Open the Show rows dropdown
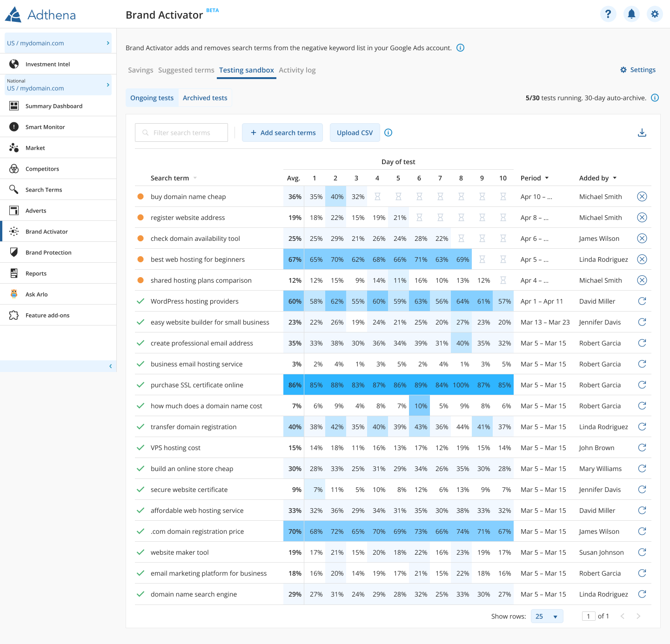670x644 pixels. pyautogui.click(x=547, y=616)
